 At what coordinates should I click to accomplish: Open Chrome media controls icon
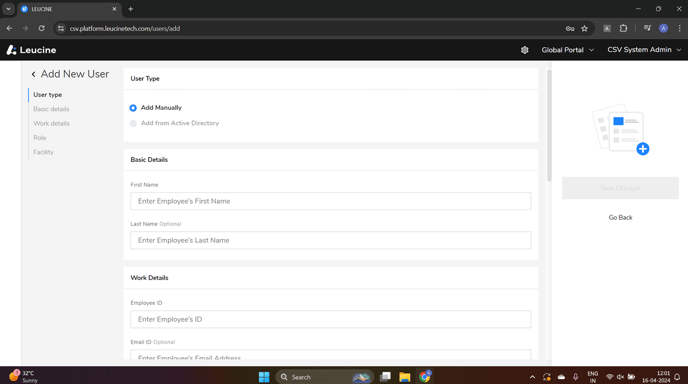[647, 29]
